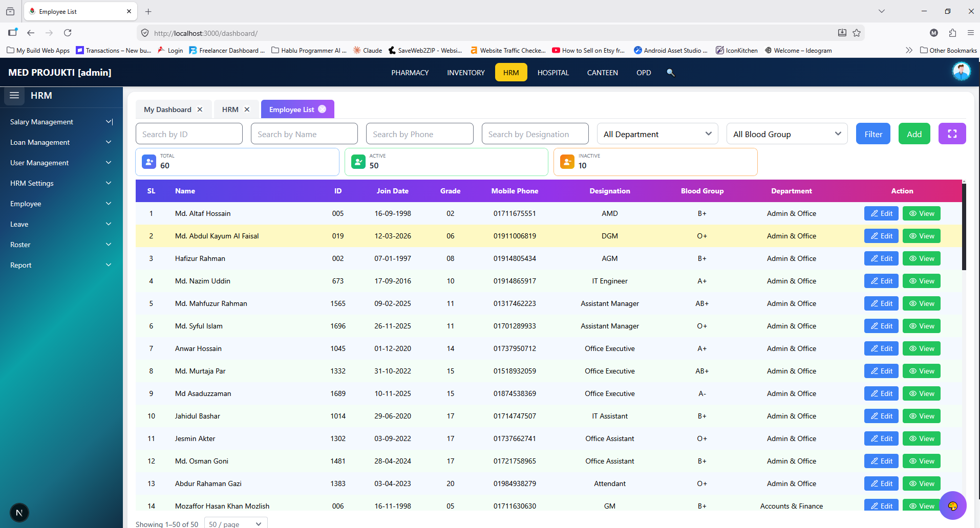Open the All Blood Group dropdown

coord(787,134)
